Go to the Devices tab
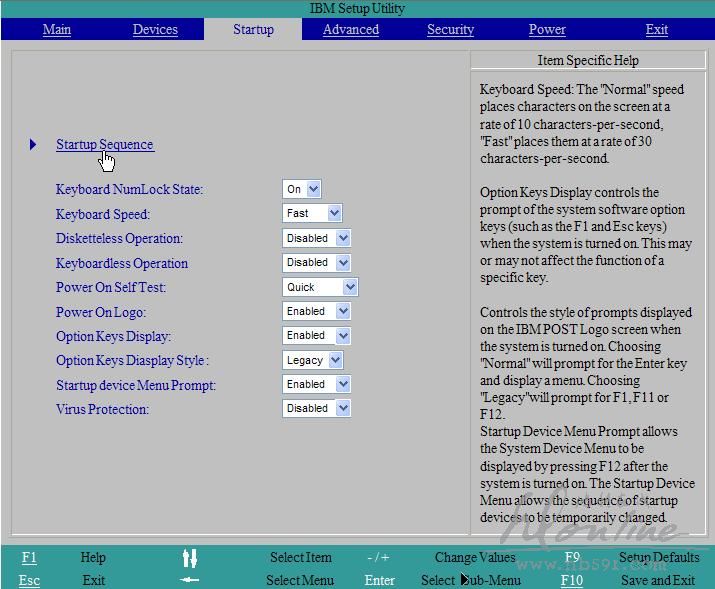 click(x=155, y=30)
